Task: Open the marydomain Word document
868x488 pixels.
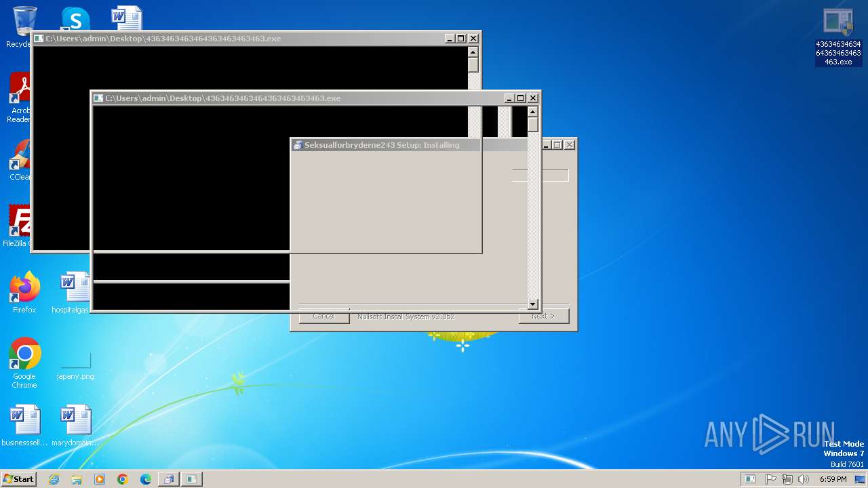Action: (75, 426)
